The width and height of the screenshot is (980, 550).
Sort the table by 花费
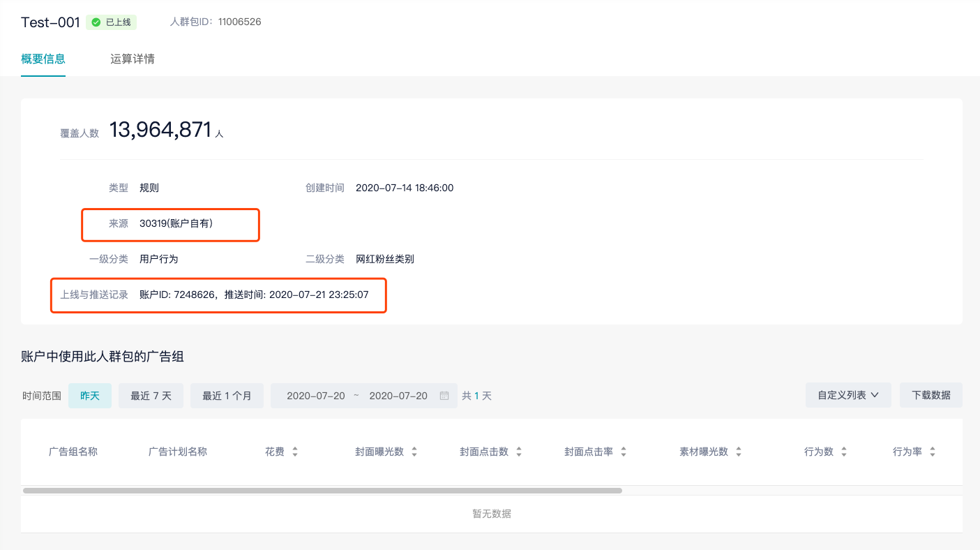point(295,452)
